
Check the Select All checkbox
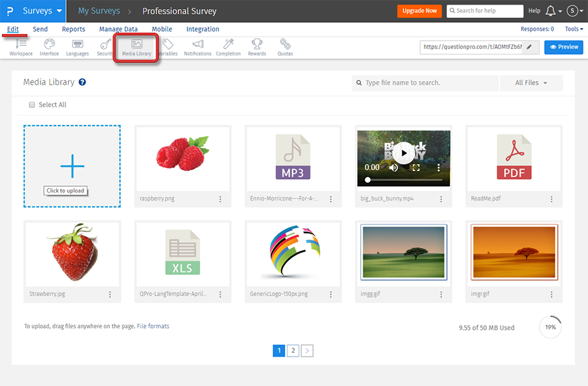(32, 105)
